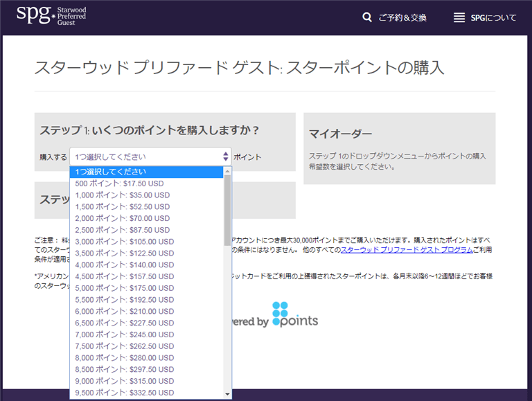Choose 7,500 ポイント: $262.50 USD
The width and height of the screenshot is (532, 401).
click(146, 346)
